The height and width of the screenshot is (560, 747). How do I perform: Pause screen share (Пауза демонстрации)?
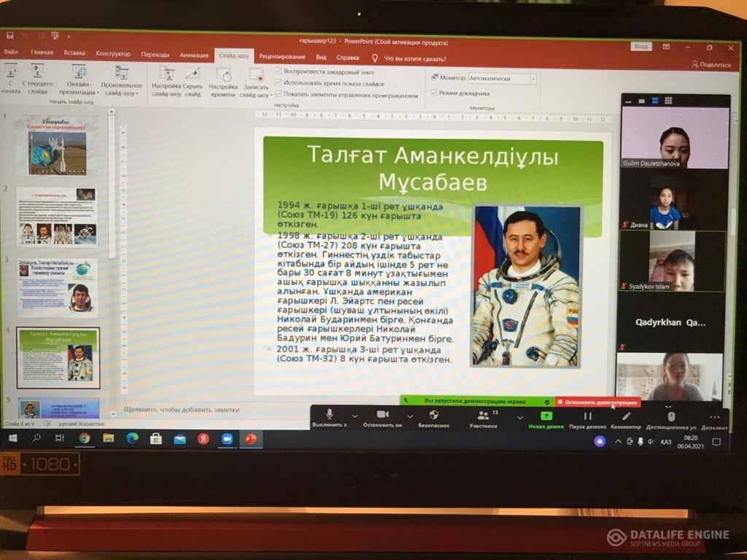tap(587, 416)
